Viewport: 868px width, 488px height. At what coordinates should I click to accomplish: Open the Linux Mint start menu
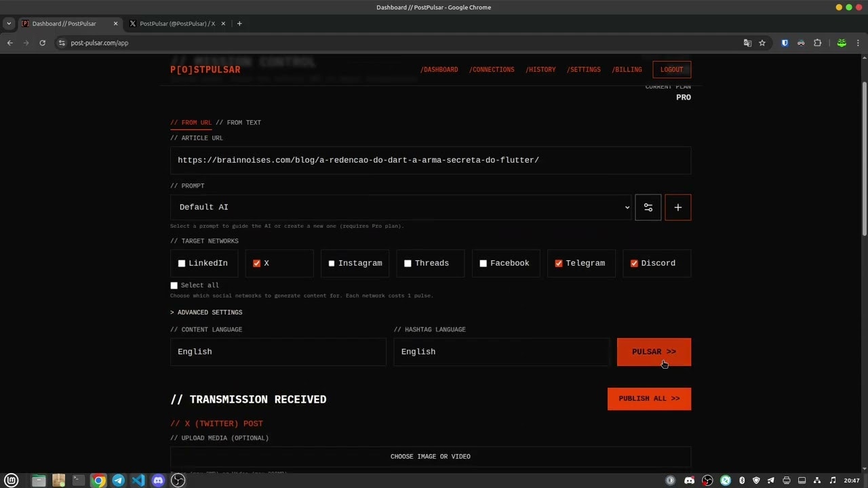12,481
